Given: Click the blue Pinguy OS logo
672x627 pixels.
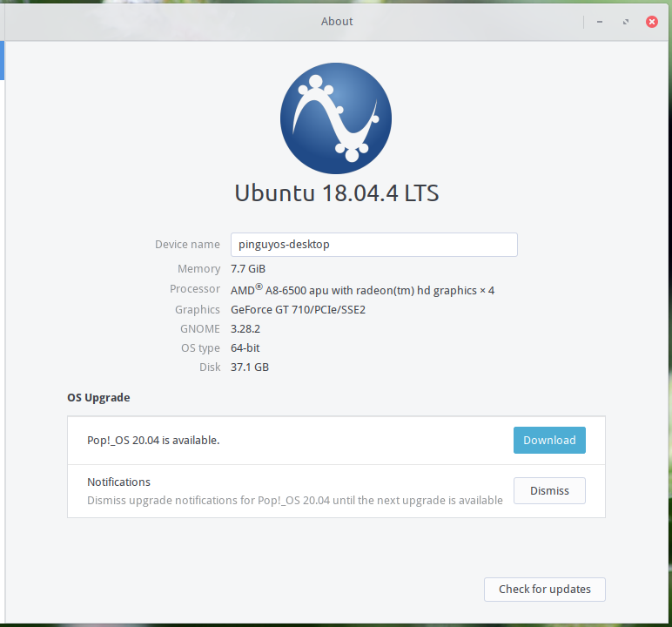Looking at the screenshot, I should point(336,118).
